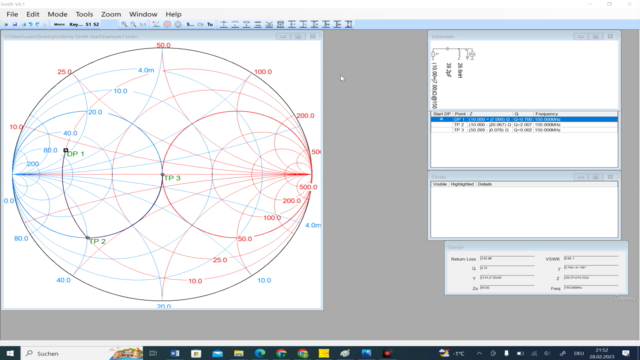Viewport: 640px width, 360px height.
Task: Click the transformer component icon
Action: (x=280, y=24)
